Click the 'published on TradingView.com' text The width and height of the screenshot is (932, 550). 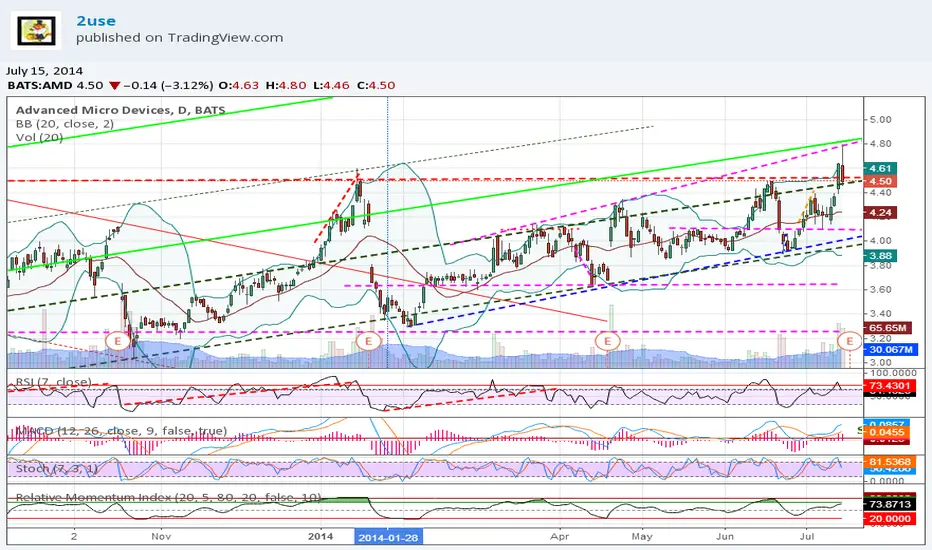tap(180, 37)
